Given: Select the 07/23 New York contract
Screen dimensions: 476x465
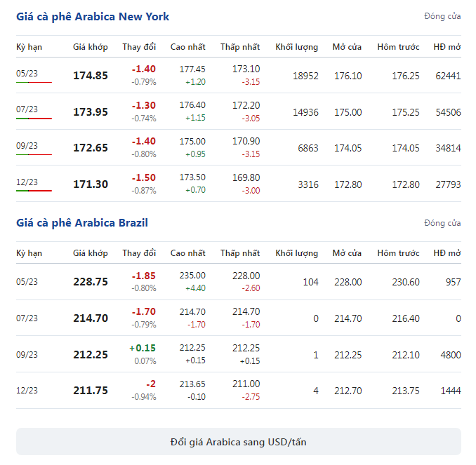Looking at the screenshot, I should 27,109.
